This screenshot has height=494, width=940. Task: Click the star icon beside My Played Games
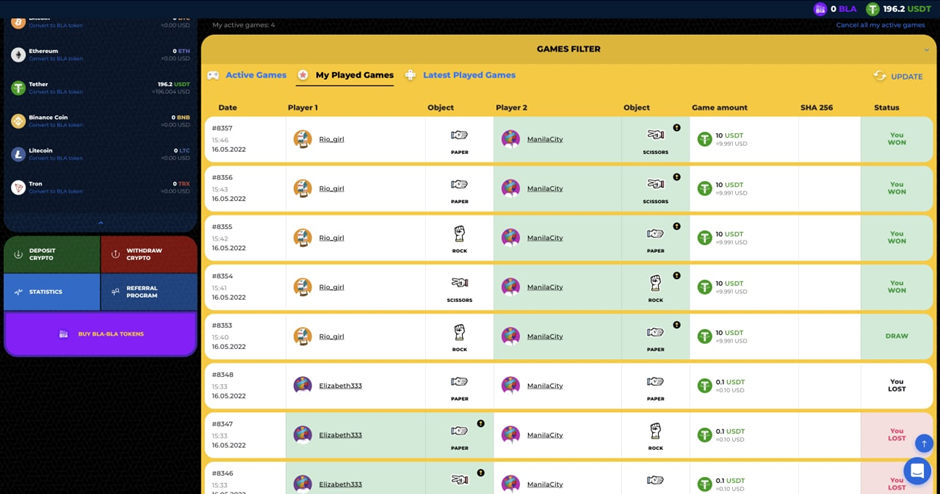(x=303, y=75)
